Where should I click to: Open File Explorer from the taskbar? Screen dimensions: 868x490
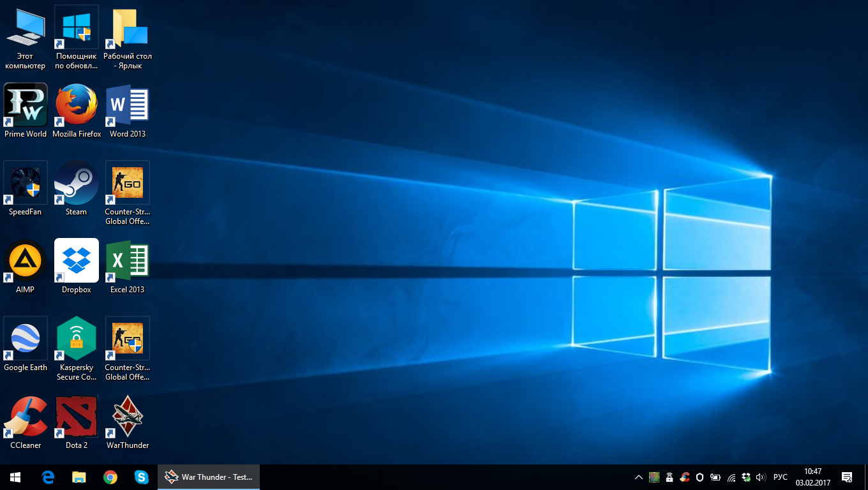tap(79, 477)
